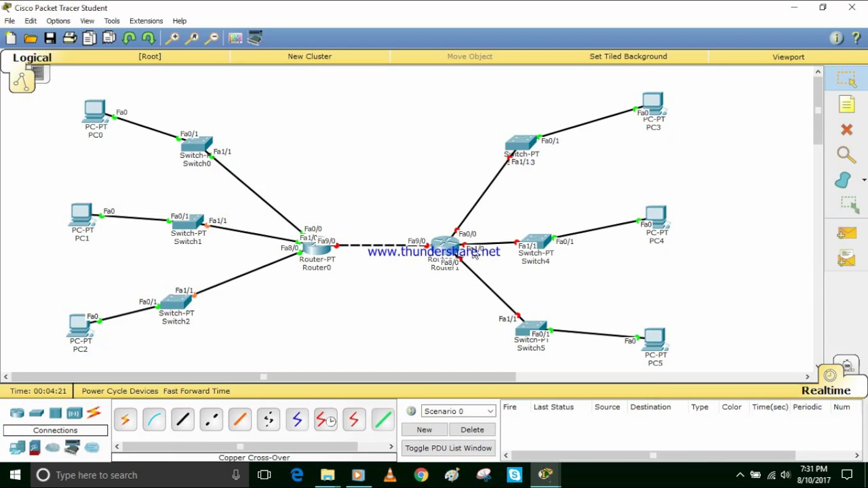Open the custom devices dialog icon

pos(255,39)
